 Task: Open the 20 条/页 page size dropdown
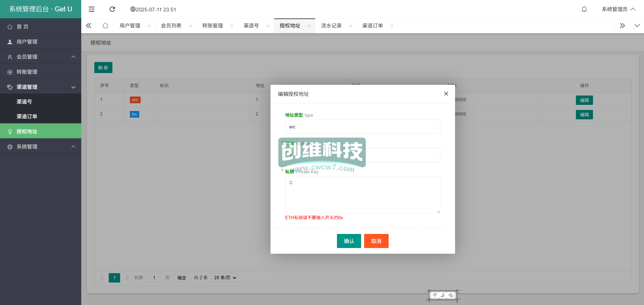(225, 278)
